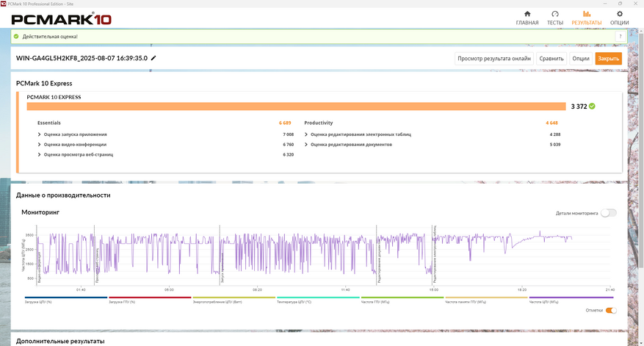The height and width of the screenshot is (346, 644).
Task: Expand Оценка видео-конференции details
Action: 76,145
